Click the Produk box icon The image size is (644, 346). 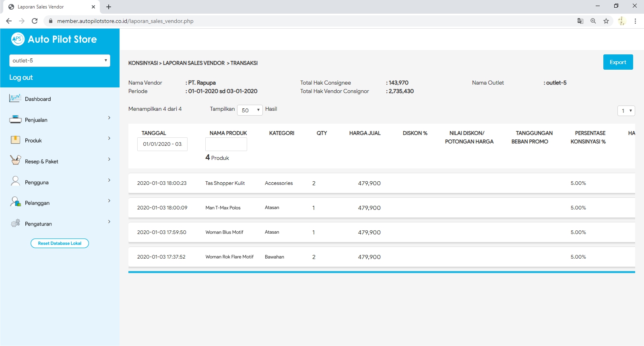(x=15, y=140)
